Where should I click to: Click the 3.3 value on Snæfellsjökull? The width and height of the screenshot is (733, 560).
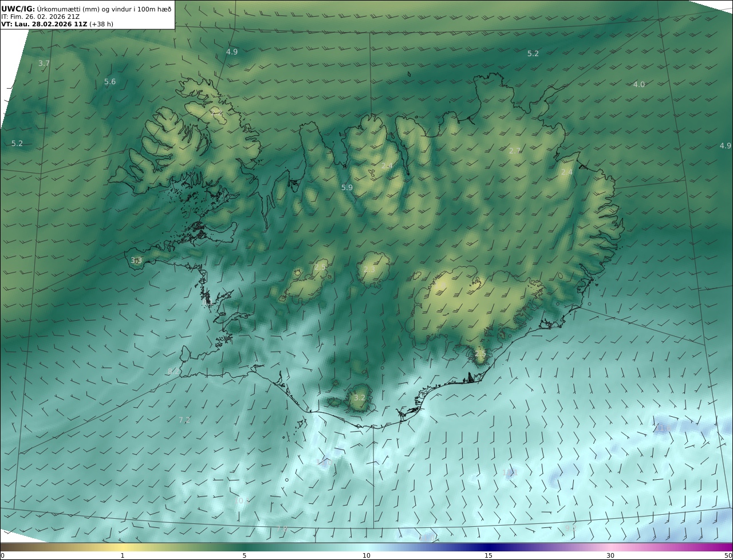click(136, 260)
